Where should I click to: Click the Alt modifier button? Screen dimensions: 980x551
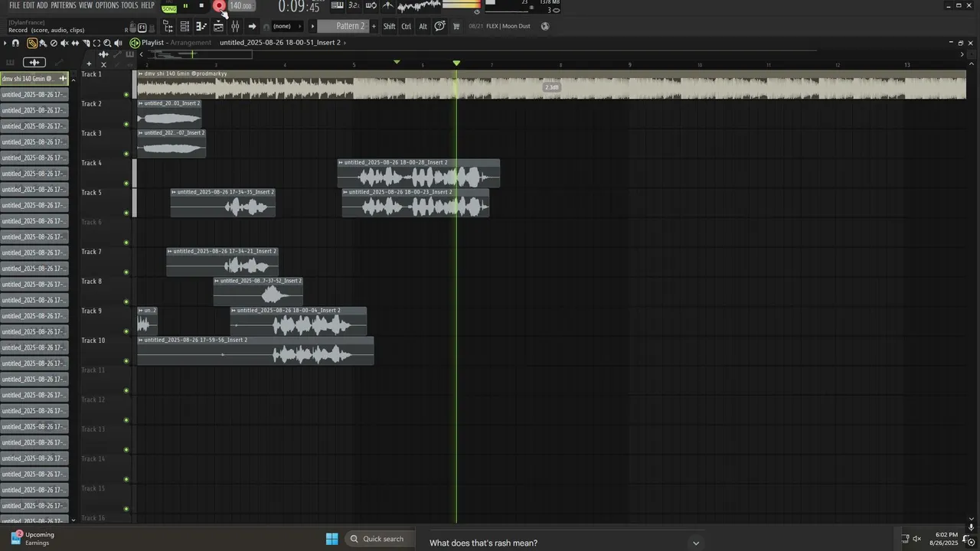pos(423,26)
